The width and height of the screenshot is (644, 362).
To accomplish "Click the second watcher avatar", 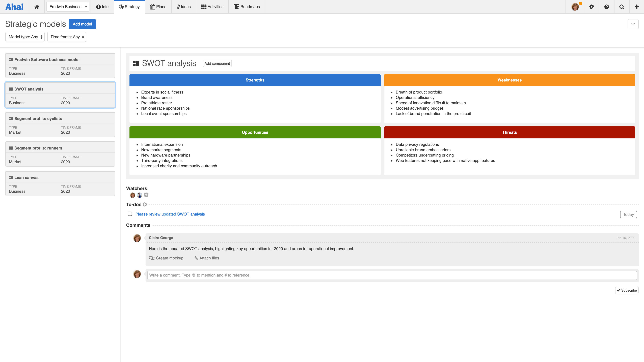I will point(140,195).
